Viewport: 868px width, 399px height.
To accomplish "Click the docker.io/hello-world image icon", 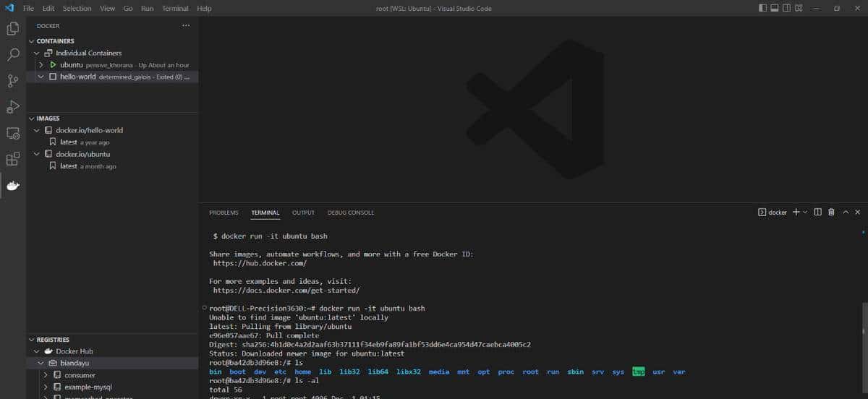I will tap(49, 130).
